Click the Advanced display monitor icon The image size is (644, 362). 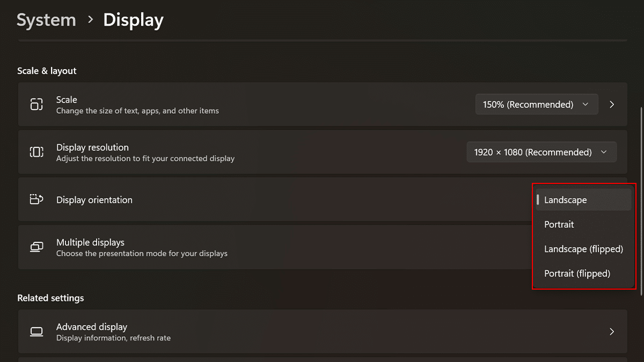click(x=36, y=331)
